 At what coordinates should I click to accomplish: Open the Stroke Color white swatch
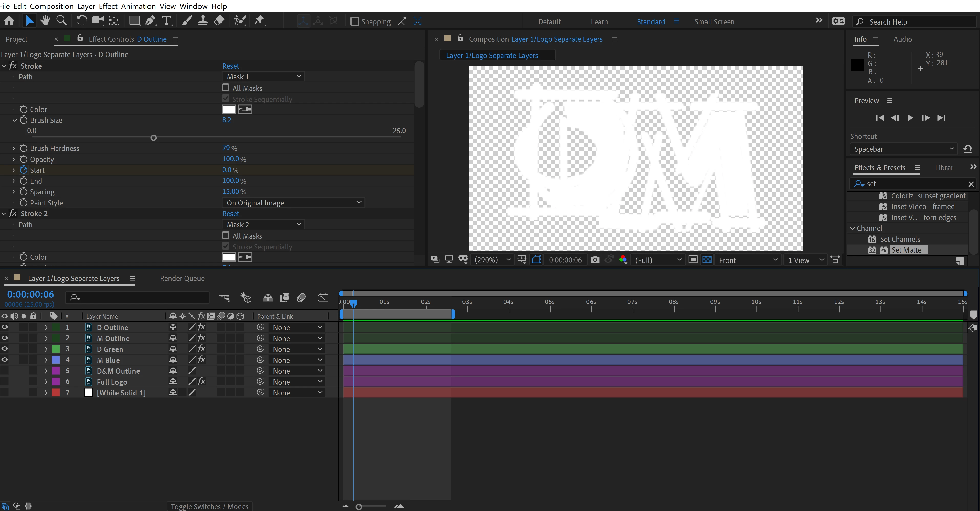click(x=228, y=110)
